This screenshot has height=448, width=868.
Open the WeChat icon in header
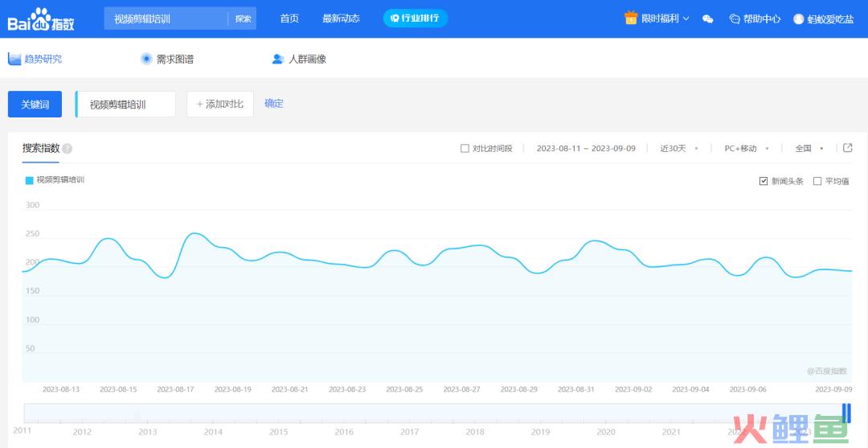click(x=707, y=18)
